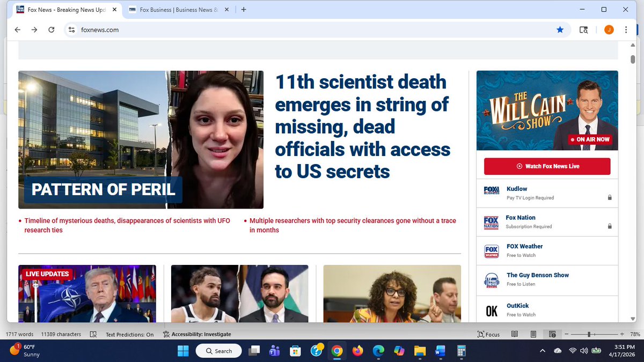Open File Explorer from taskbar

coord(420,351)
